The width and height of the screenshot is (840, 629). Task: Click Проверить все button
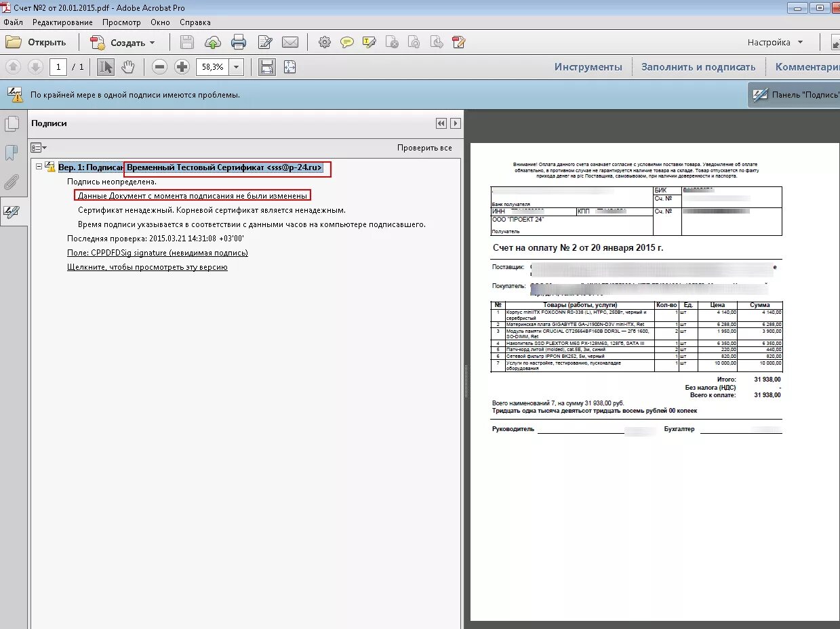(424, 148)
